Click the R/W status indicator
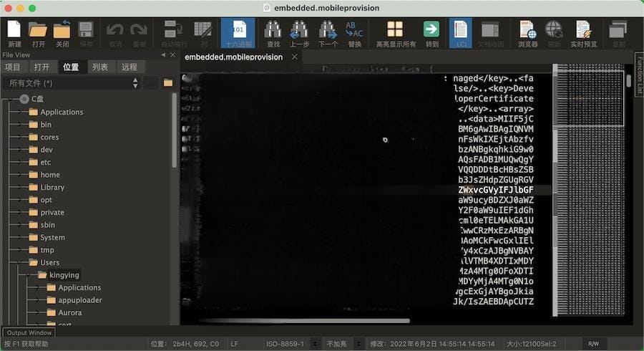This screenshot has width=644, height=351. coord(593,344)
